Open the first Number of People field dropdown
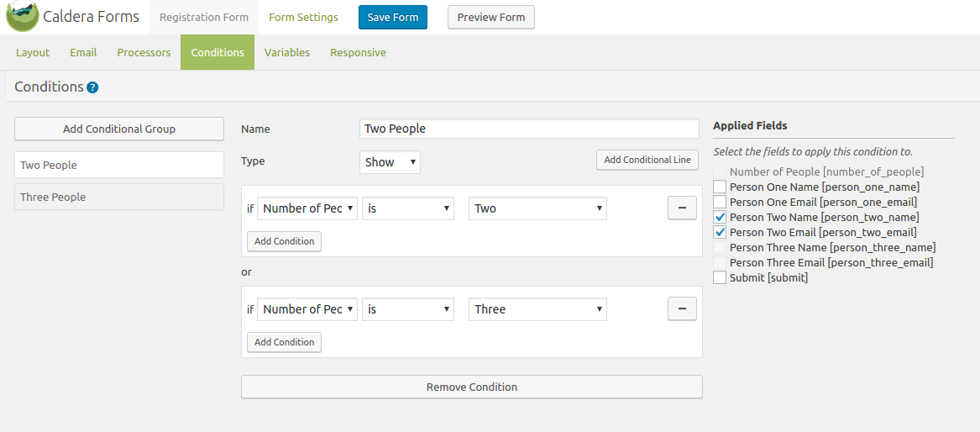Viewport: 980px width, 432px height. (307, 208)
